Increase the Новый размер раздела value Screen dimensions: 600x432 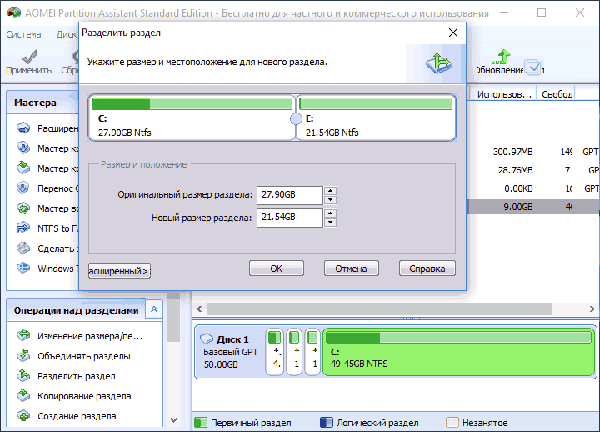tap(330, 213)
